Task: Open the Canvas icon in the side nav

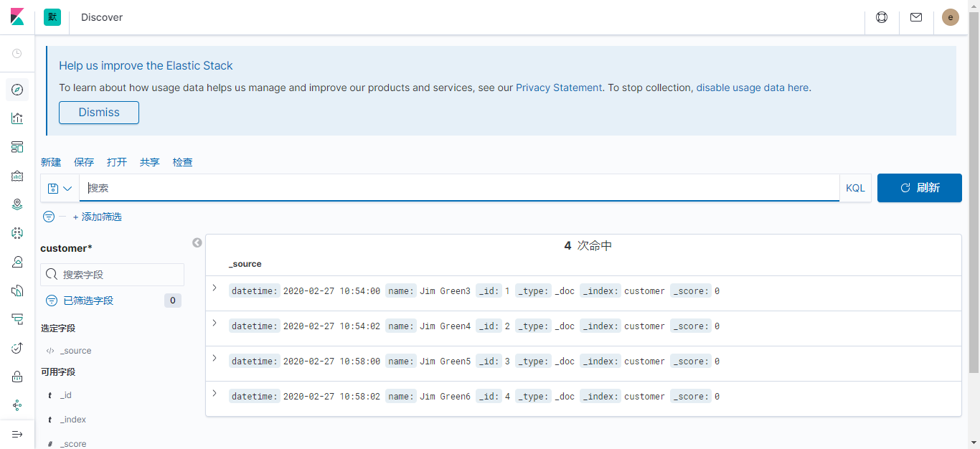Action: (x=17, y=176)
